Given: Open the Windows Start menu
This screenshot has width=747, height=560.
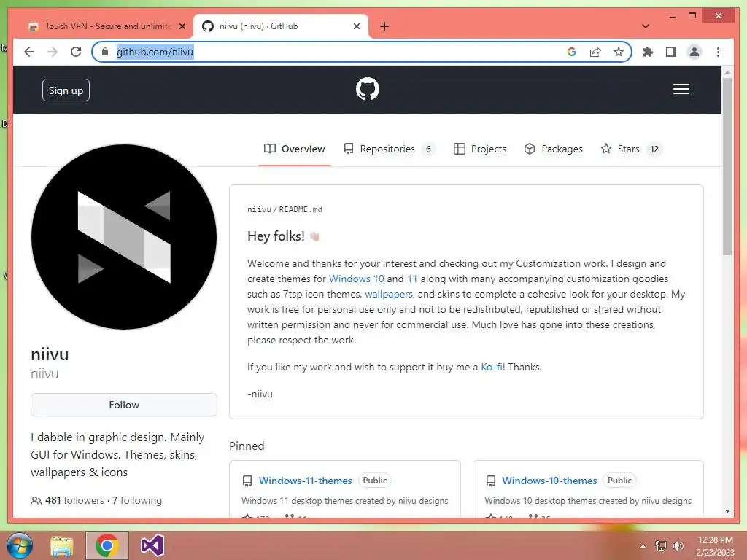Looking at the screenshot, I should click(19, 545).
